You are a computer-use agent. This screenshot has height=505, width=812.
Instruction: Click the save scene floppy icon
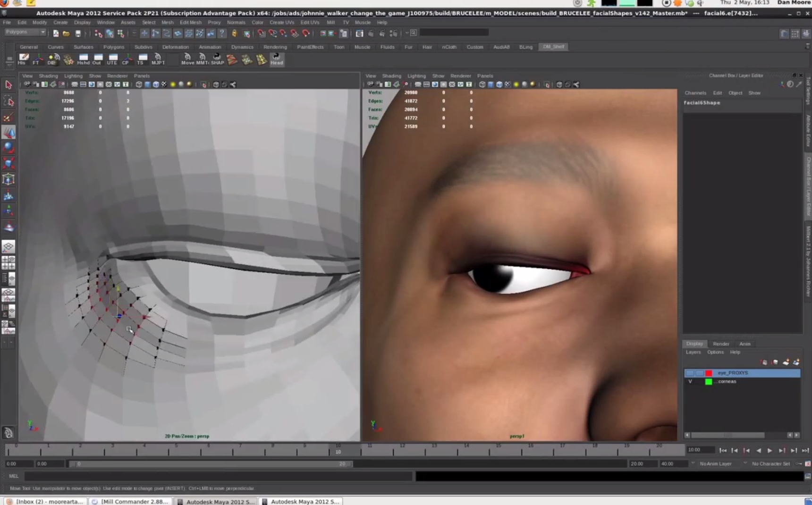tap(78, 34)
